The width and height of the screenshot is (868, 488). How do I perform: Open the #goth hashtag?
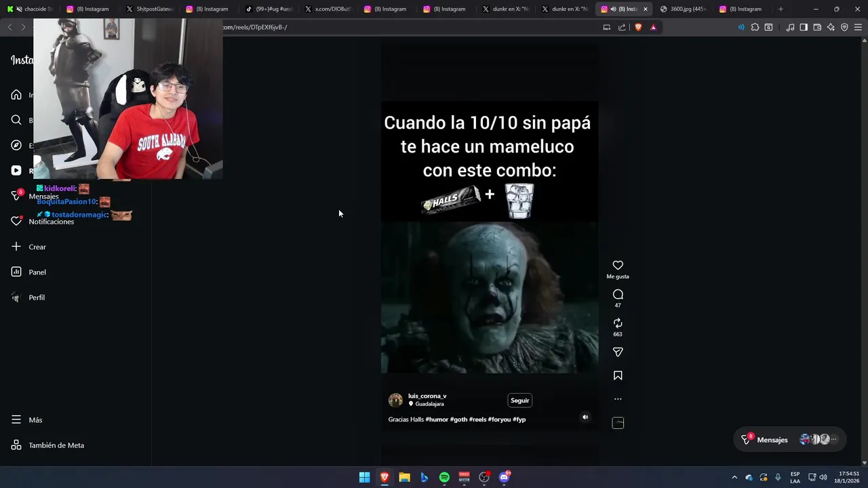coord(458,420)
